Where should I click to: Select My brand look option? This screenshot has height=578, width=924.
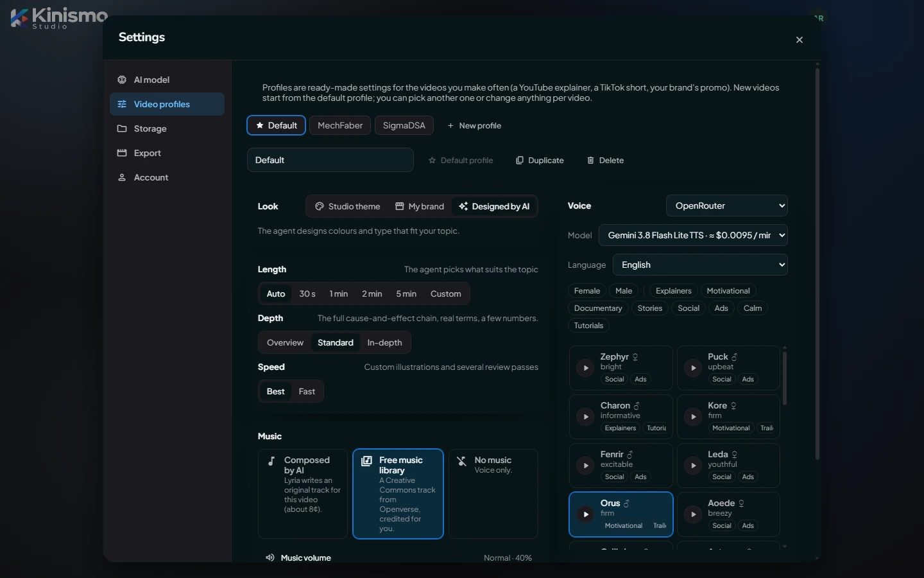coord(420,206)
